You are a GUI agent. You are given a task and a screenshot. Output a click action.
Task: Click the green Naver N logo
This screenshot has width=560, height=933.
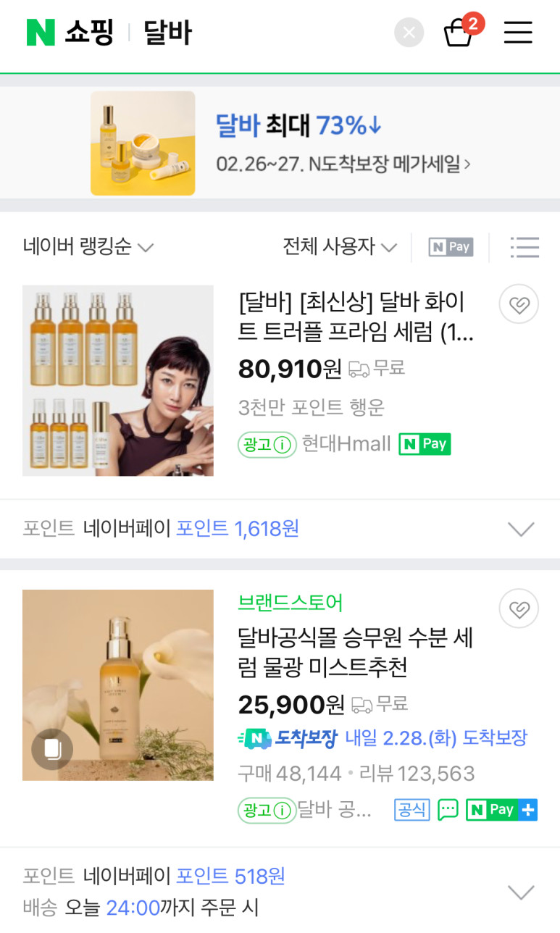pyautogui.click(x=41, y=33)
